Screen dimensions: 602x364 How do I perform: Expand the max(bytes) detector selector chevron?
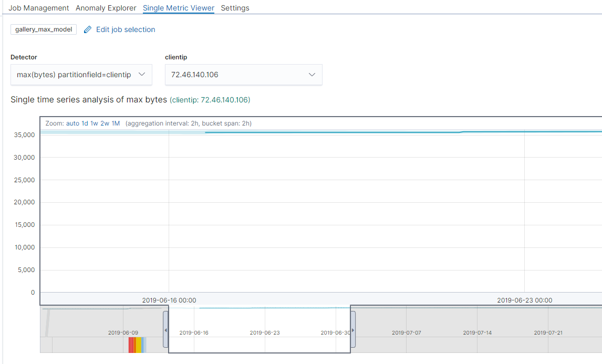141,74
